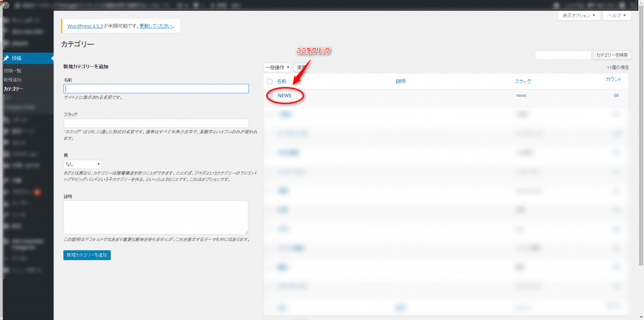
Task: Check the NEWS category row checkbox
Action: coord(270,96)
